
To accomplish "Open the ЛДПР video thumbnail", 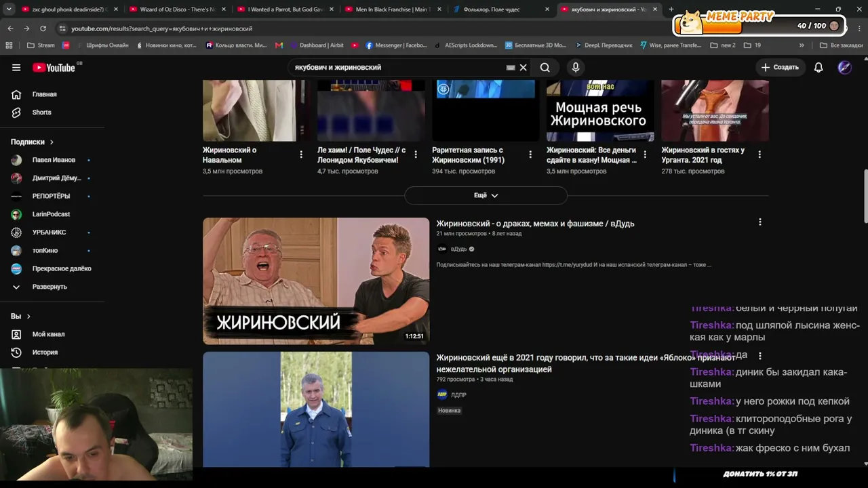I will click(x=316, y=409).
